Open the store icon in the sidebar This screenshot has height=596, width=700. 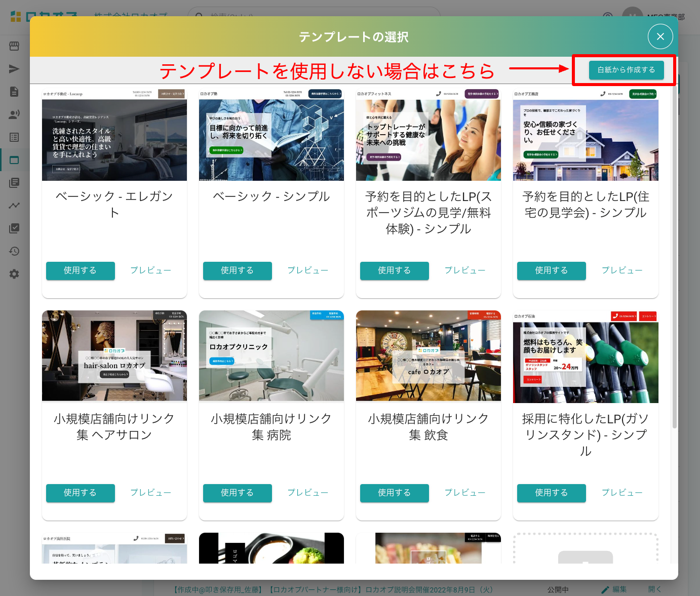click(x=14, y=46)
